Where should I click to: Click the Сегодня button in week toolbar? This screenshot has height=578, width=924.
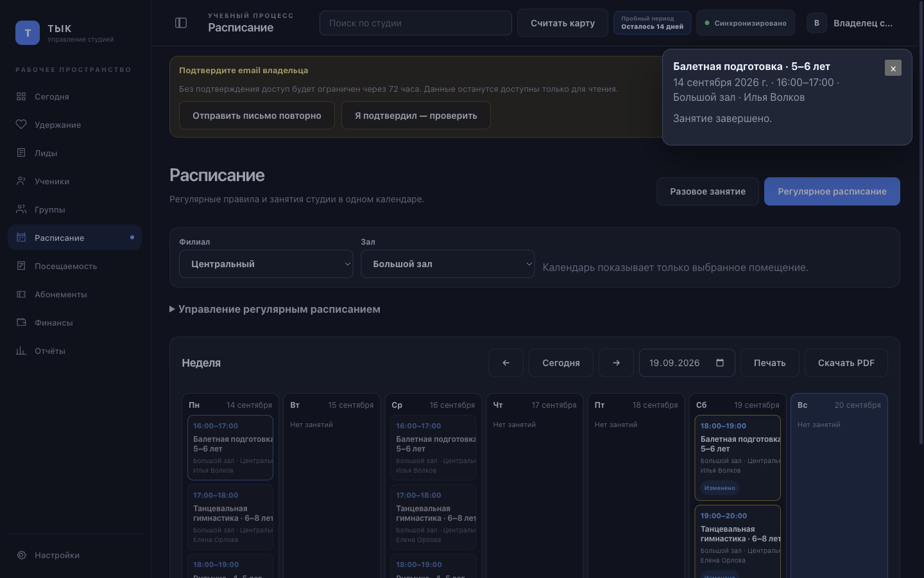(x=561, y=363)
